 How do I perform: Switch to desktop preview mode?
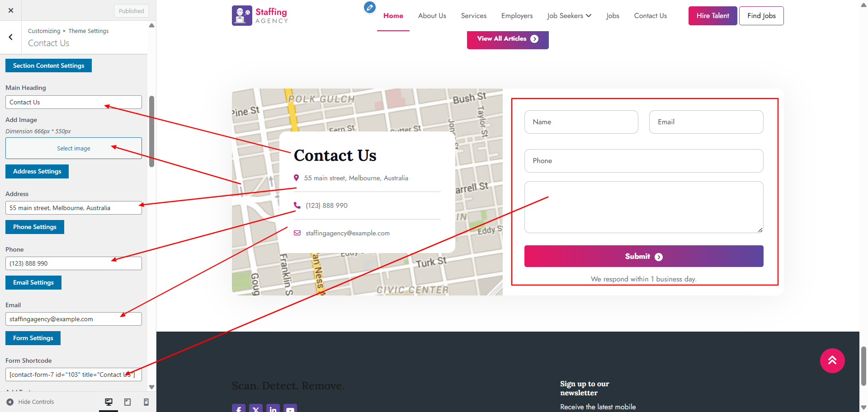[x=108, y=402]
